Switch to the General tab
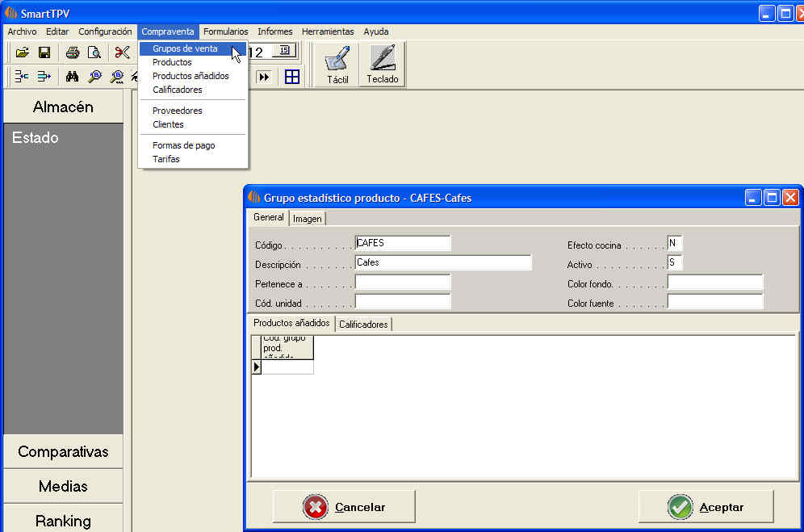This screenshot has width=804, height=532. pos(268,217)
